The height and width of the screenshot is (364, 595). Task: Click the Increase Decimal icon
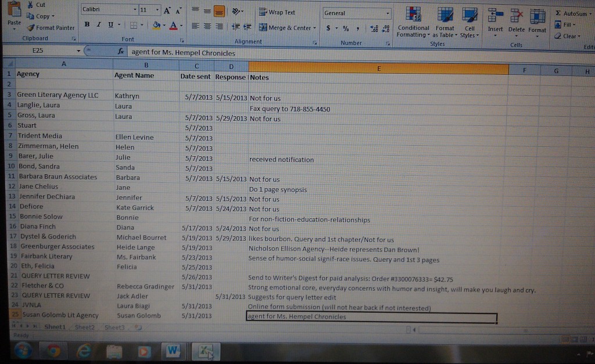(374, 29)
